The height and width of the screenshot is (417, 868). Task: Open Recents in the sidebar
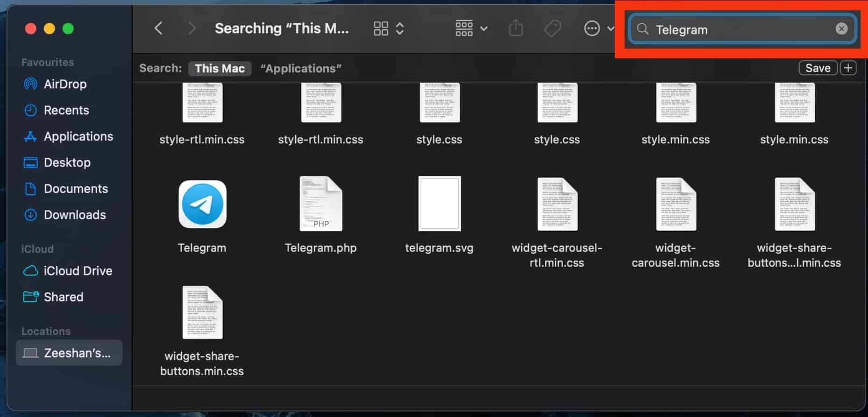coord(69,110)
